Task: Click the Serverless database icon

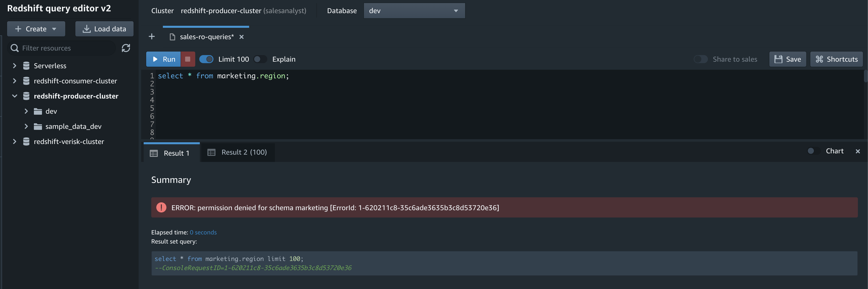Action: tap(26, 66)
